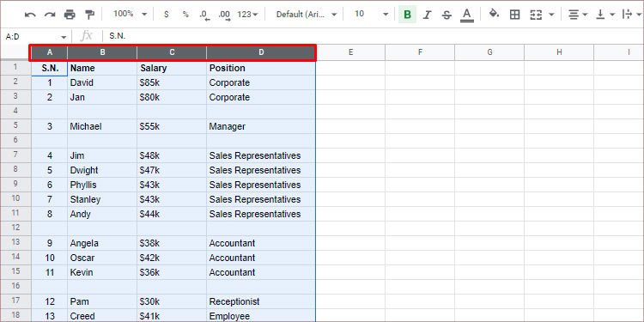Image resolution: width=644 pixels, height=322 pixels.
Task: Open the Default (Arial) font dropdown
Action: click(x=307, y=15)
